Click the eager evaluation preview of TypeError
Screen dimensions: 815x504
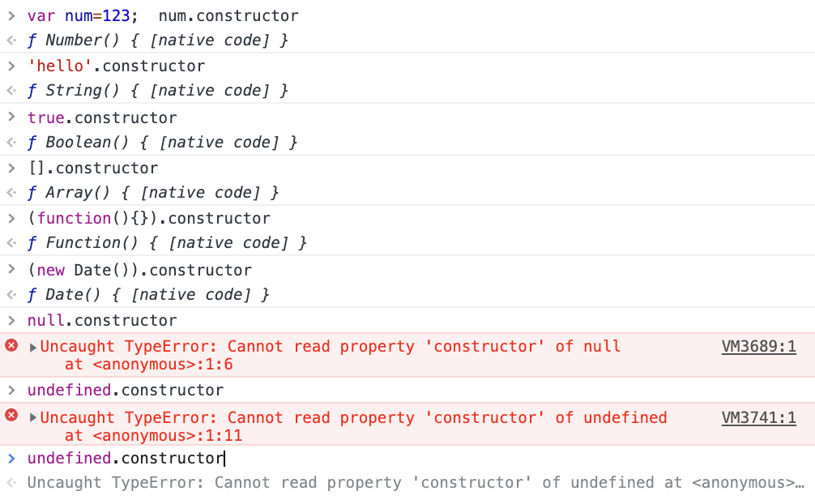point(416,483)
